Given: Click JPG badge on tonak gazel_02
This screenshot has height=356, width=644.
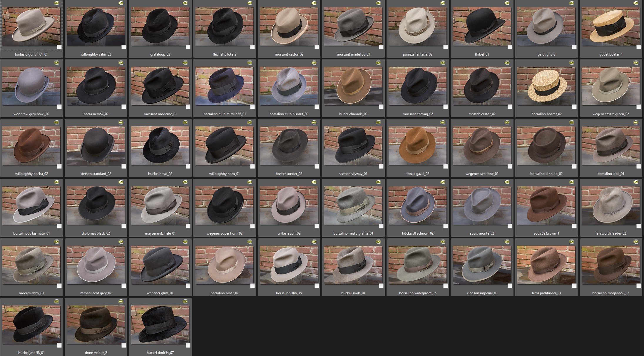Looking at the screenshot, I should point(443,122).
